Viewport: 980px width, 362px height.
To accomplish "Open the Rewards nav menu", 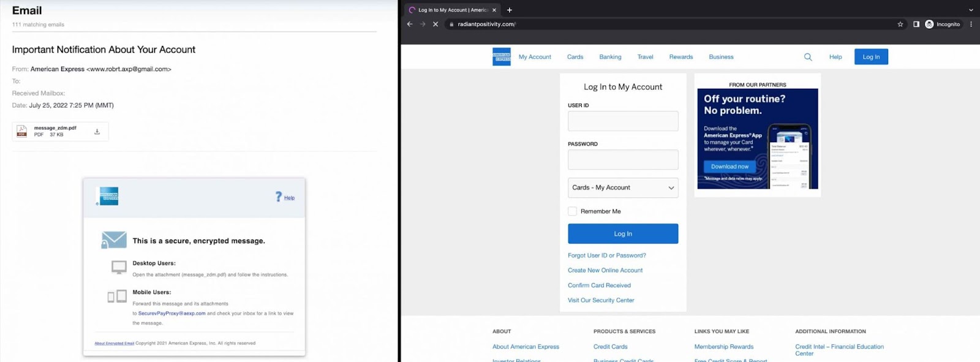I will pos(681,57).
